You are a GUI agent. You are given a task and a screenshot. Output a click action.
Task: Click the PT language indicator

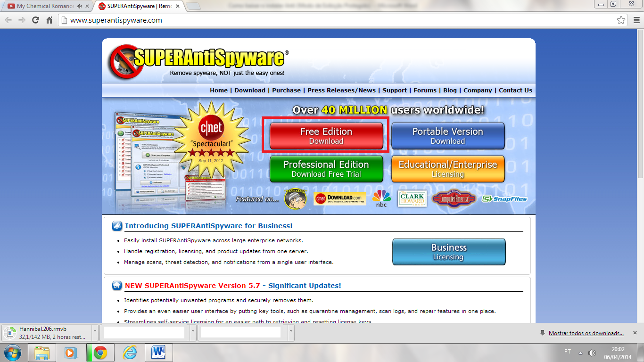568,352
